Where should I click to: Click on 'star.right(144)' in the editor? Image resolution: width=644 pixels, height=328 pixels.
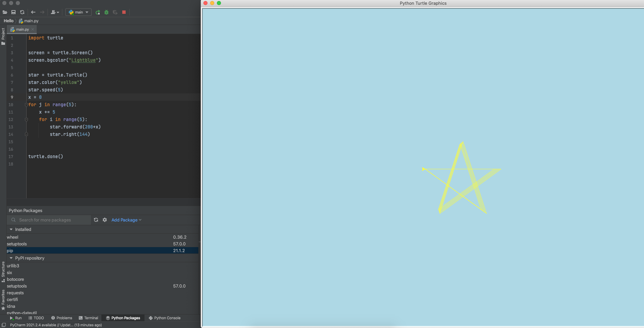pos(70,134)
